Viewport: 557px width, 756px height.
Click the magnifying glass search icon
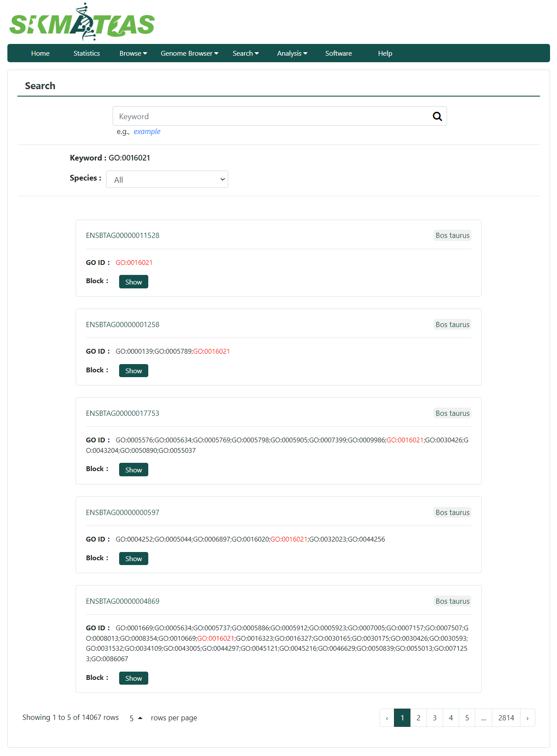(x=437, y=116)
